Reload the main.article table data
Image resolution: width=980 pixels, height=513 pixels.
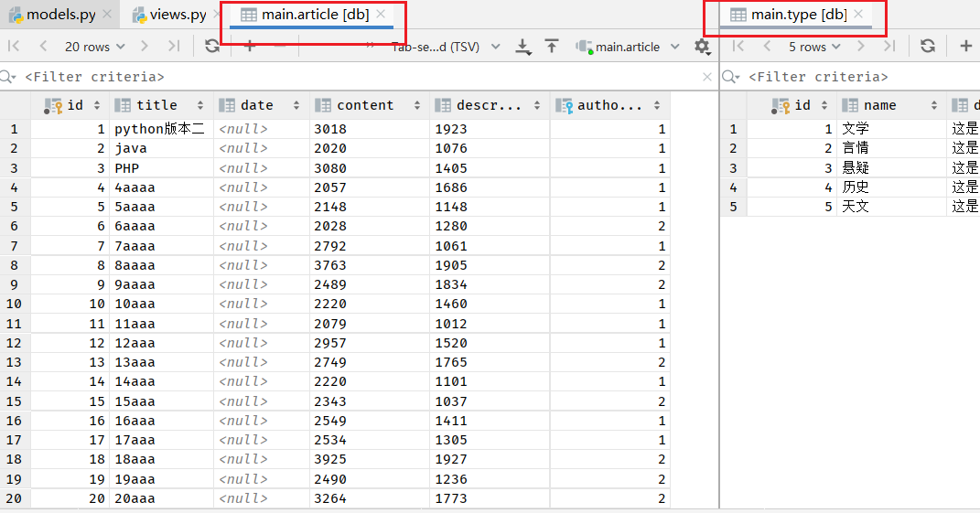pos(212,47)
